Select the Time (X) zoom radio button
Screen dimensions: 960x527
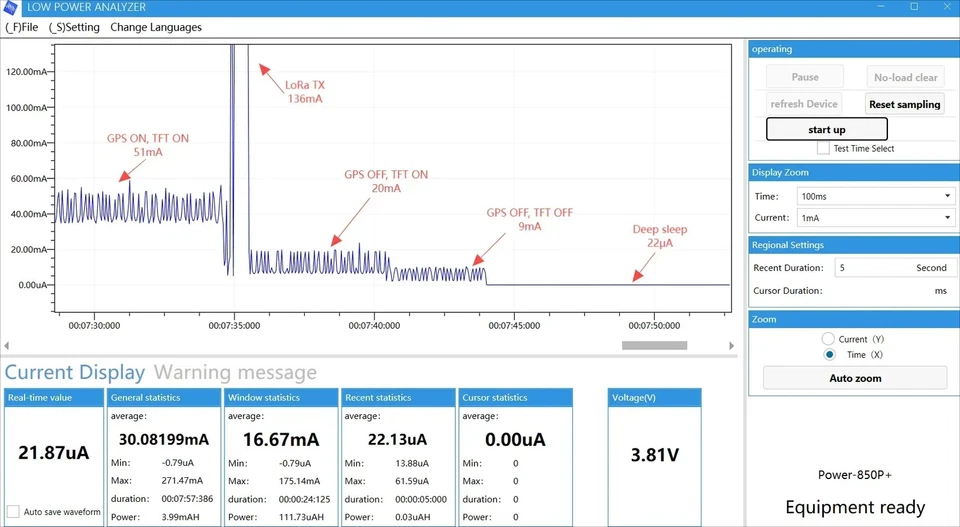(829, 354)
